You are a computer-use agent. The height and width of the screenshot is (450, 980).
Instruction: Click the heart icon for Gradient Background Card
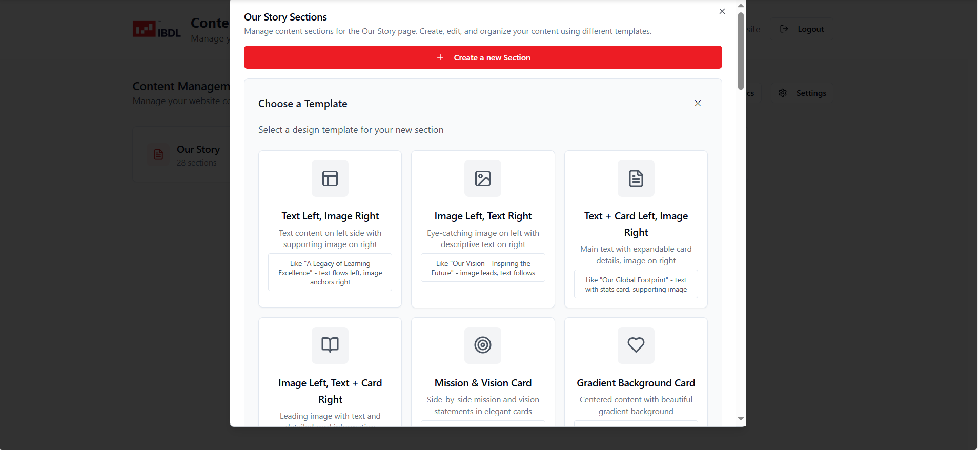coord(636,345)
